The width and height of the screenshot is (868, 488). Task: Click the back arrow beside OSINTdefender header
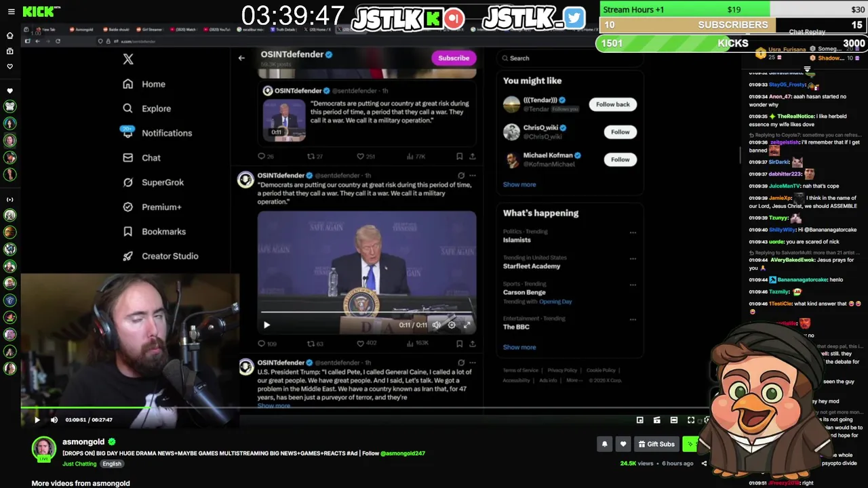pos(241,58)
